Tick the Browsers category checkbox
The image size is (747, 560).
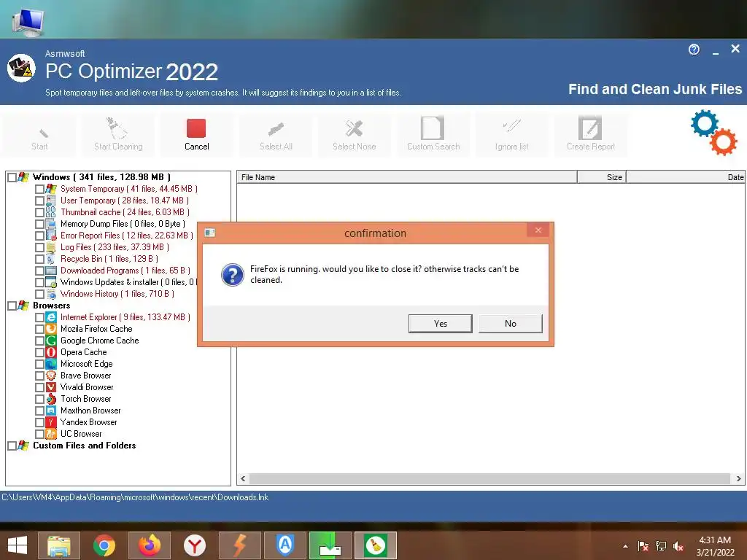pos(12,306)
